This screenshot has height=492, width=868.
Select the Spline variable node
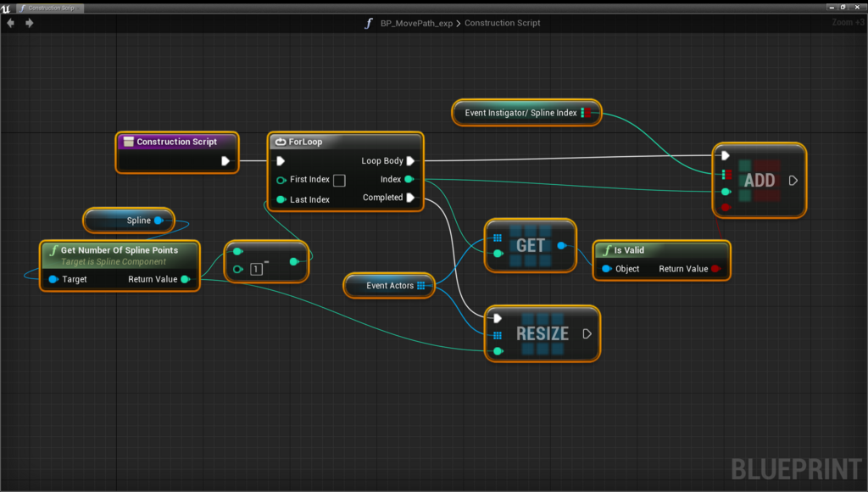tap(129, 221)
